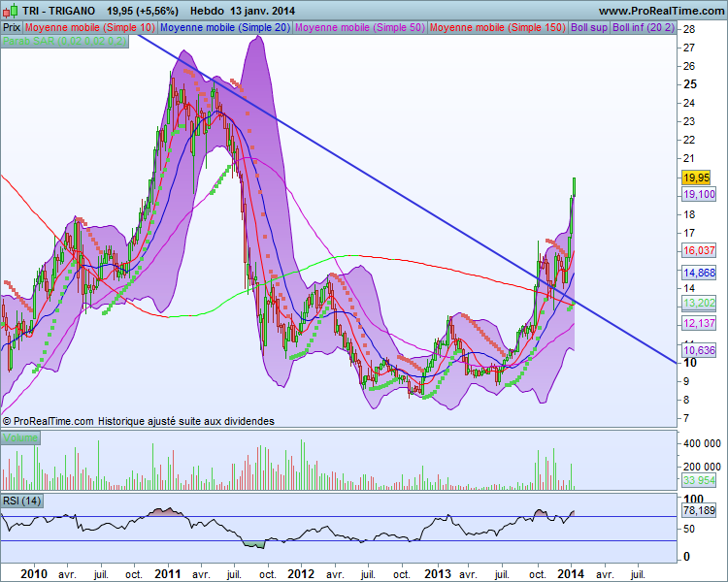Screen dimensions: 728x582
Task: Click the TRI - TRIGANO title text
Action: 58,11
